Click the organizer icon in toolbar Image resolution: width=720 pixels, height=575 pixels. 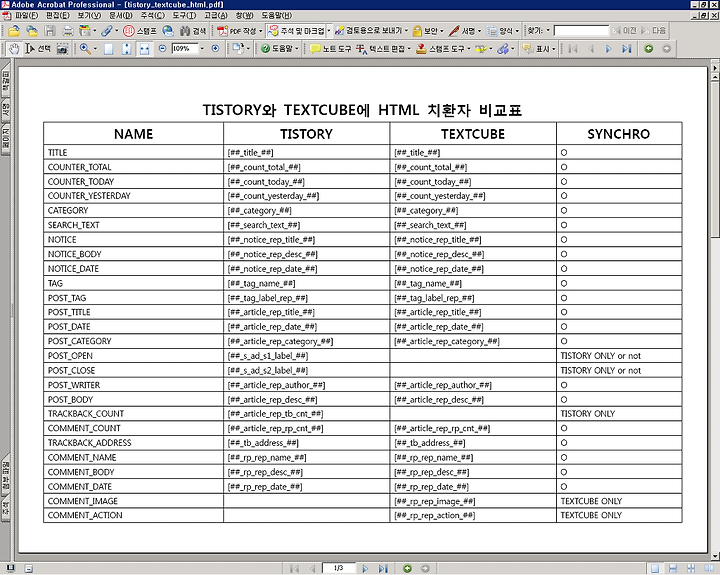(x=85, y=31)
